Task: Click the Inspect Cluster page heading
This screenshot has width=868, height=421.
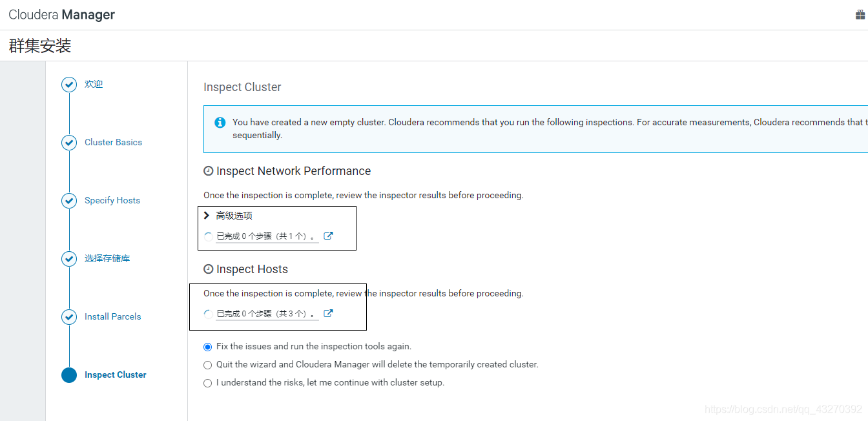Action: (x=242, y=87)
